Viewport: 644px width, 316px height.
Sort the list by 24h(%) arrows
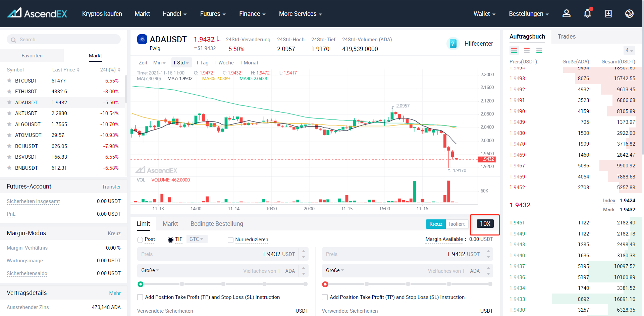coord(119,70)
